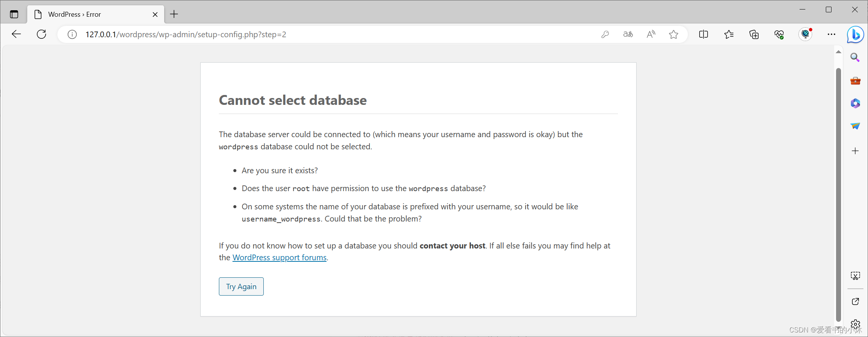
Task: Close the WordPress › Error tab
Action: (x=155, y=14)
